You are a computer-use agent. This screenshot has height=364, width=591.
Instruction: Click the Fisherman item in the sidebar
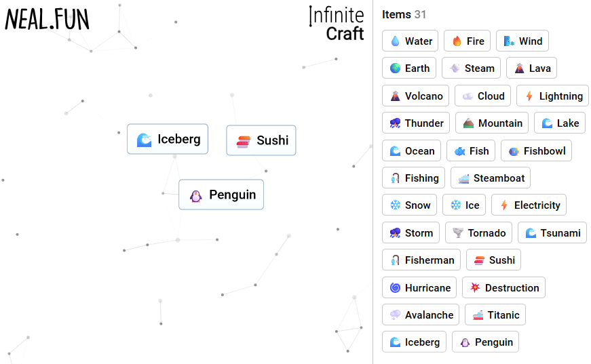(x=421, y=260)
